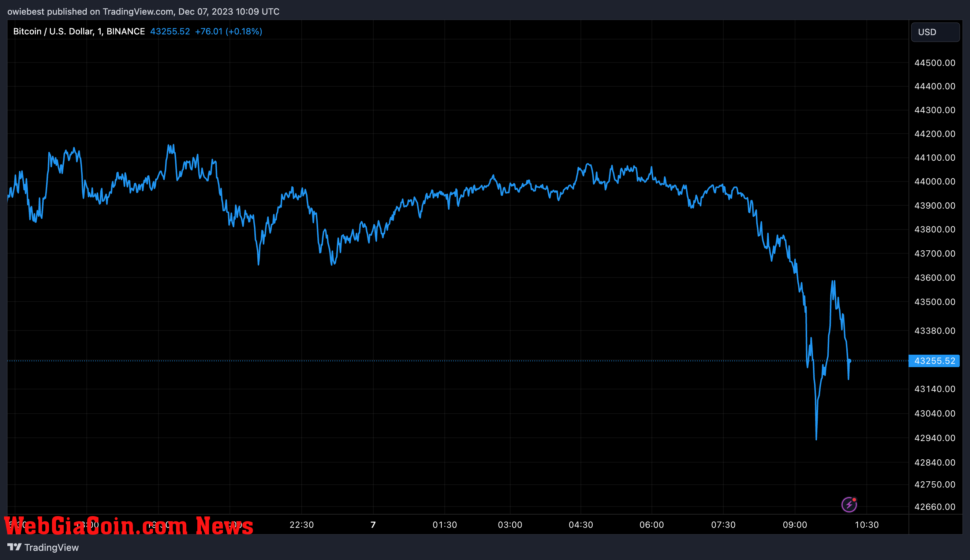Click the purple lightning bolt icon

pos(849,505)
